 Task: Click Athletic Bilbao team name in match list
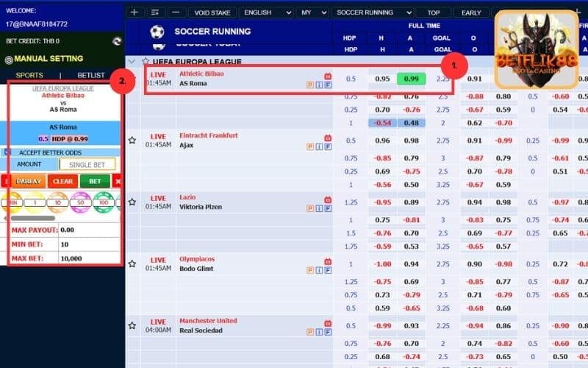pos(201,74)
